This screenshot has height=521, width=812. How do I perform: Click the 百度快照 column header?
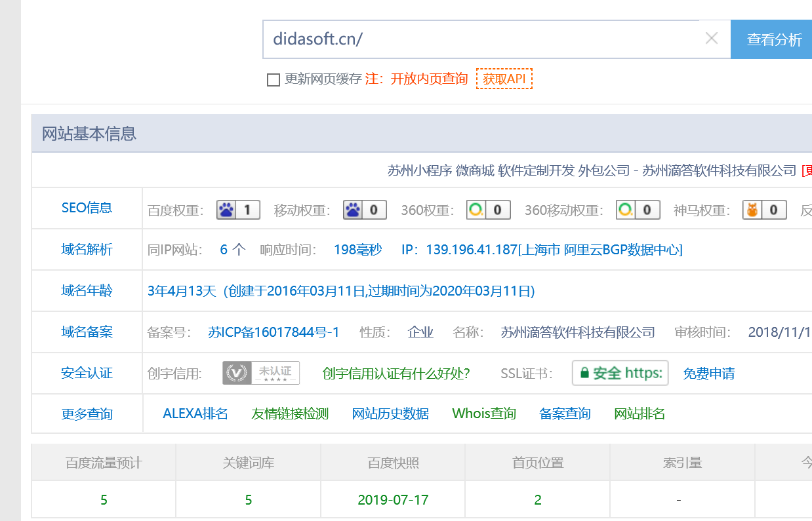[x=393, y=463]
